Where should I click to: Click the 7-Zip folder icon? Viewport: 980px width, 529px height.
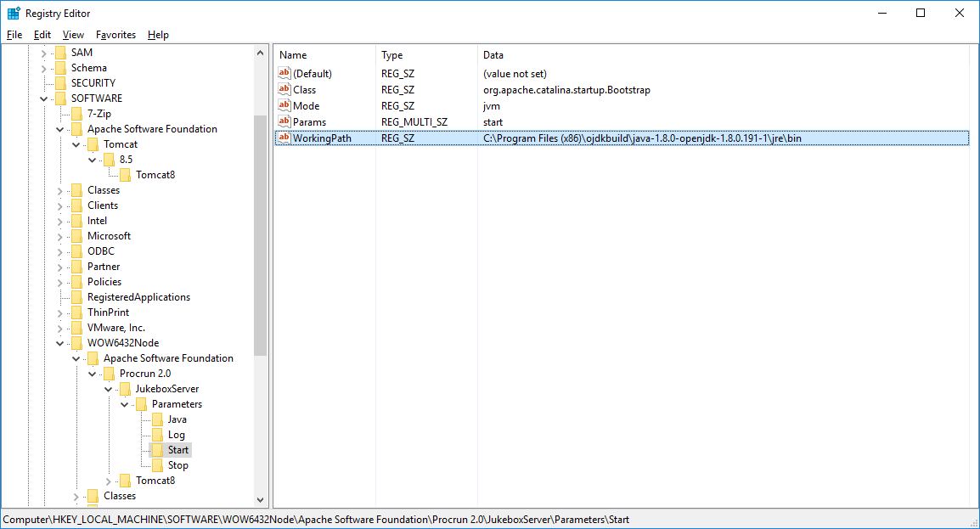tap(76, 114)
